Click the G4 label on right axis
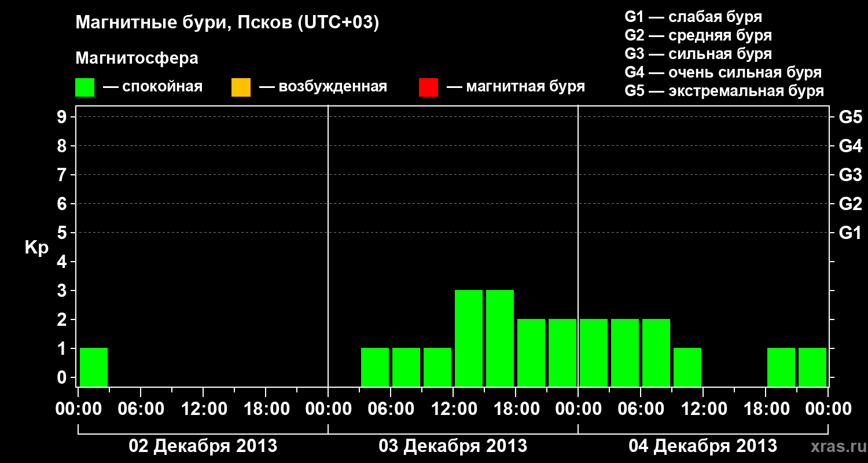 point(850,146)
